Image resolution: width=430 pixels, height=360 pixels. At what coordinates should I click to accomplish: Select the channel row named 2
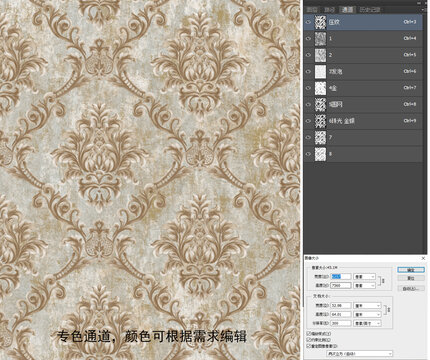point(363,55)
